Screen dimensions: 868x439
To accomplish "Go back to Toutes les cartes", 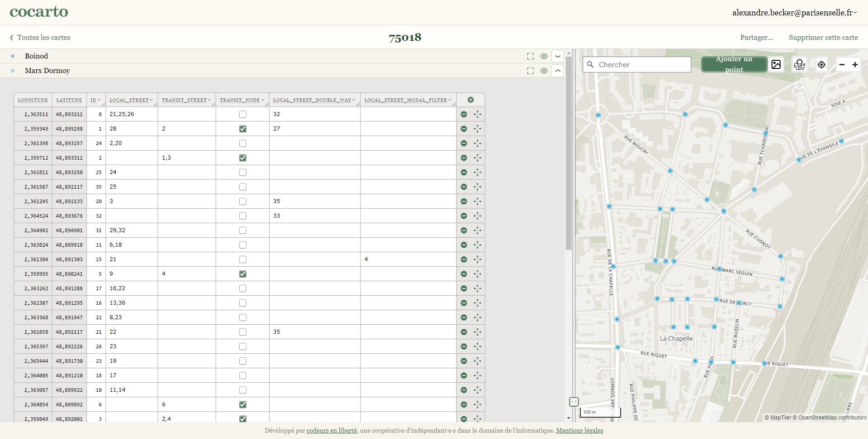I will pyautogui.click(x=40, y=38).
